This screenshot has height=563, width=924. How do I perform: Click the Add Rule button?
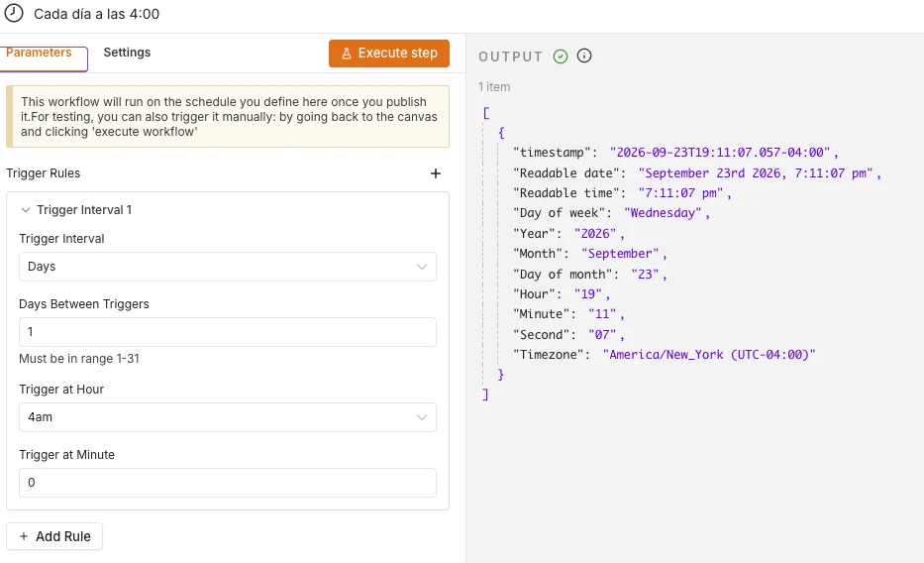tap(54, 536)
